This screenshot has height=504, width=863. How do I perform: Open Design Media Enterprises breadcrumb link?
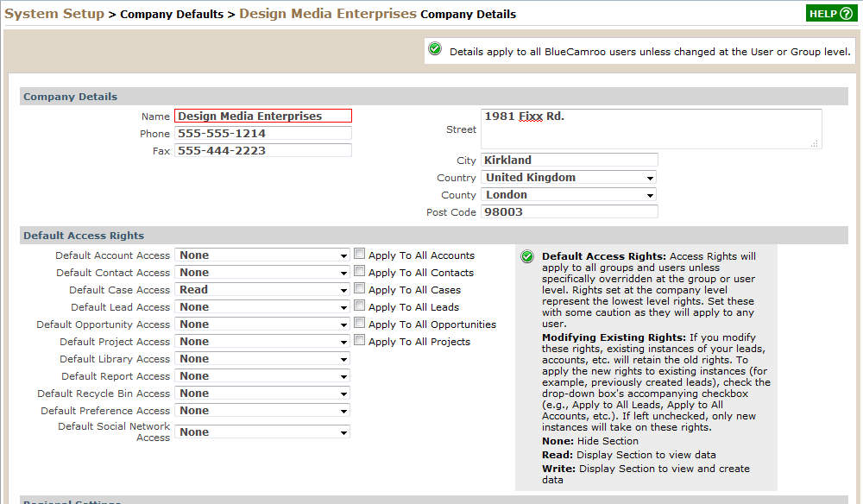(x=328, y=14)
